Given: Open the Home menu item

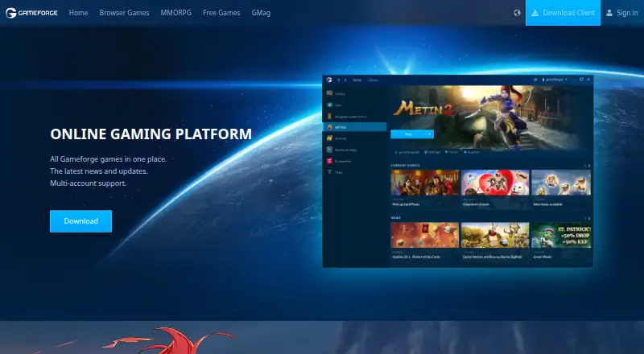Looking at the screenshot, I should pos(78,13).
